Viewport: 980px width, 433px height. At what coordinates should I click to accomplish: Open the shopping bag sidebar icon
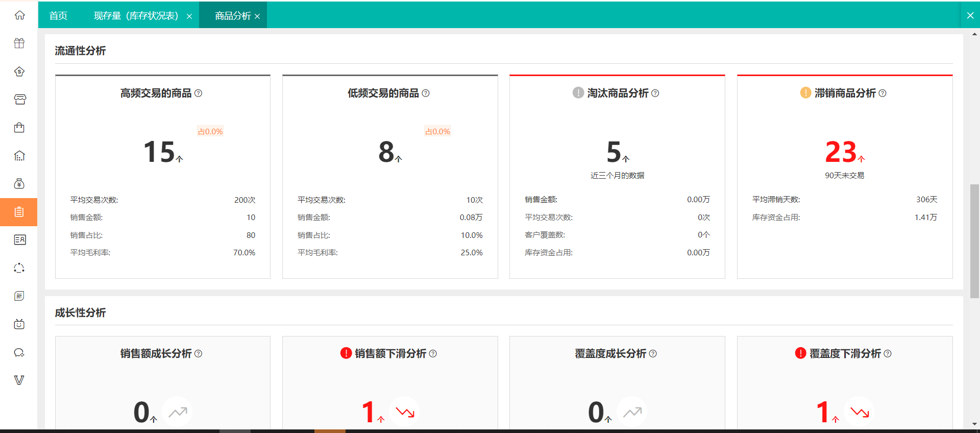click(19, 128)
